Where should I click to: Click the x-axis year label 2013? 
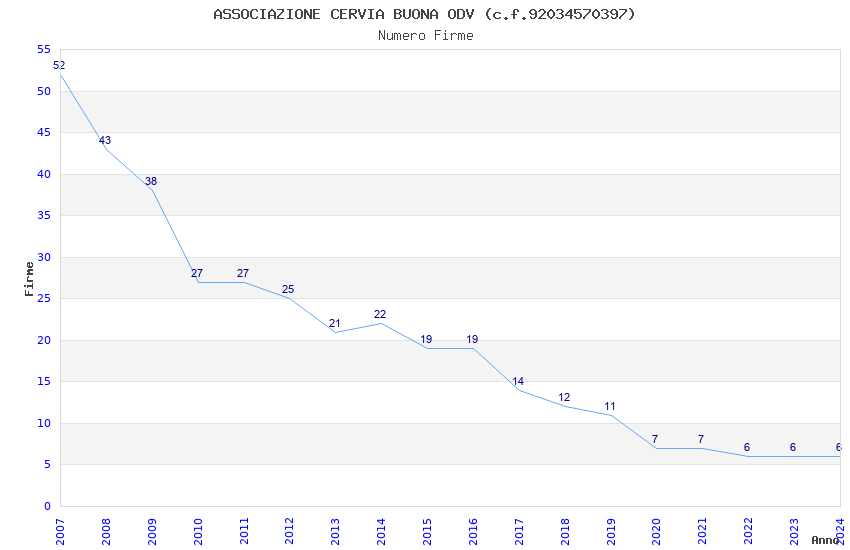(335, 532)
